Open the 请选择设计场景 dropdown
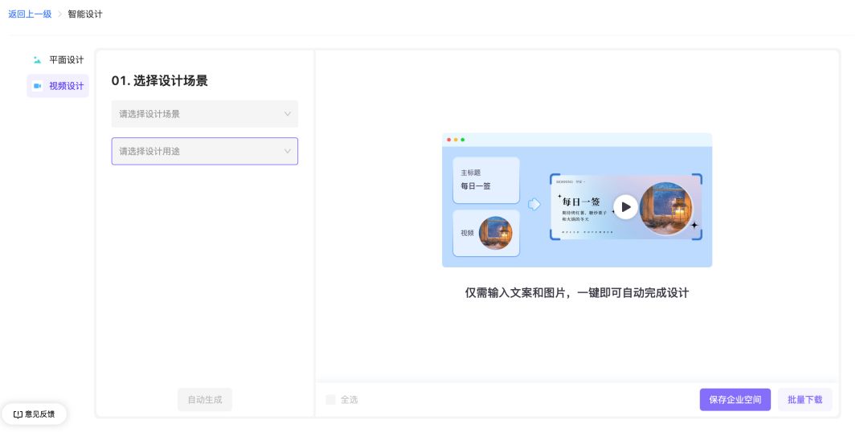 (205, 114)
